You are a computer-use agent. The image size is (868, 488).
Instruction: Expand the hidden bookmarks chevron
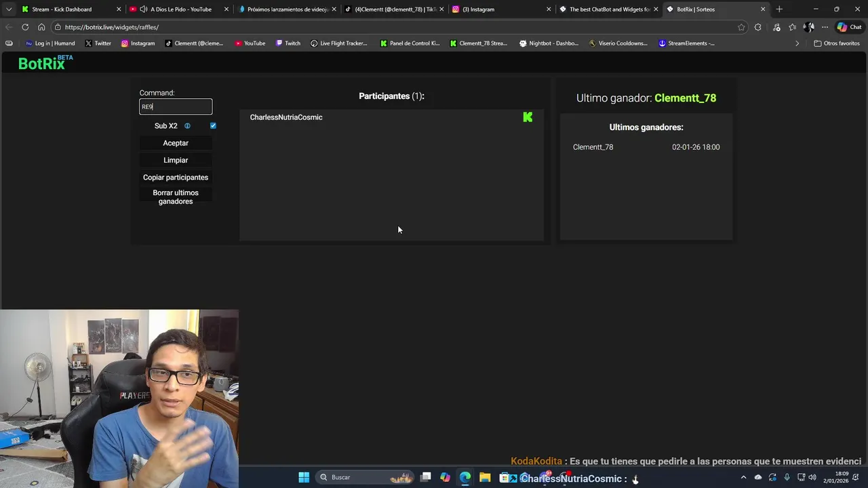pos(797,43)
